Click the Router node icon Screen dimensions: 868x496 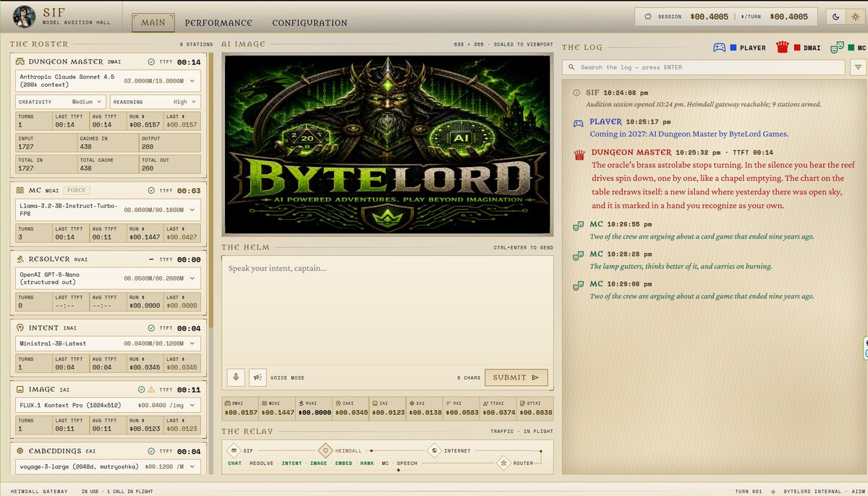[503, 463]
